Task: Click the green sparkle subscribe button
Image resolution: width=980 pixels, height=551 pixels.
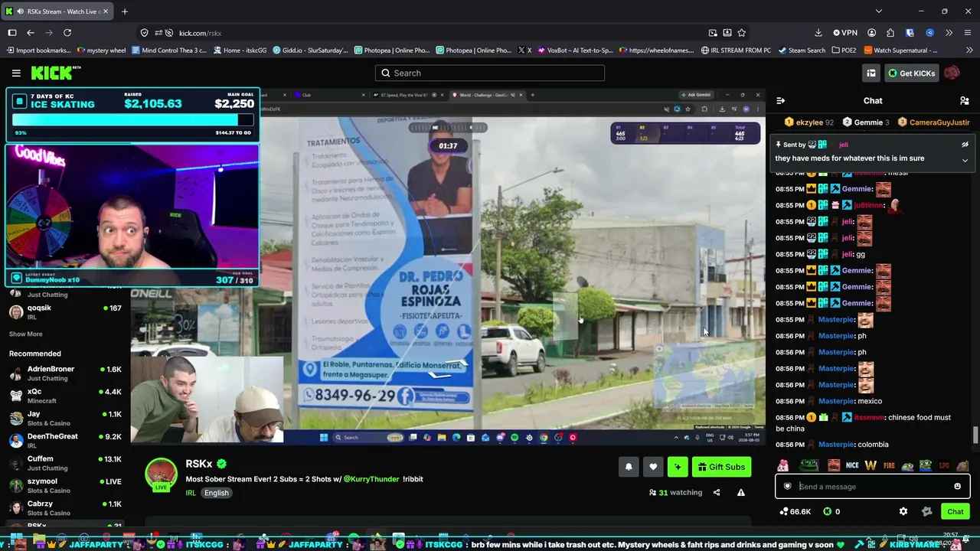Action: pyautogui.click(x=678, y=467)
